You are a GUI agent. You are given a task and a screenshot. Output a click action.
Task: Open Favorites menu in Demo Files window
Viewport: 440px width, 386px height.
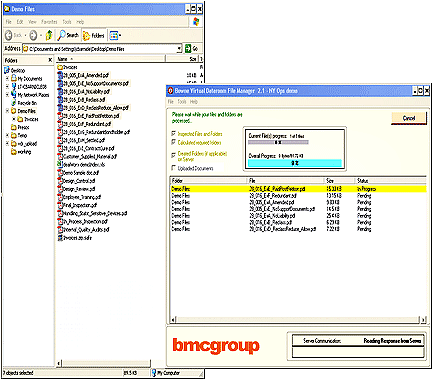point(49,22)
